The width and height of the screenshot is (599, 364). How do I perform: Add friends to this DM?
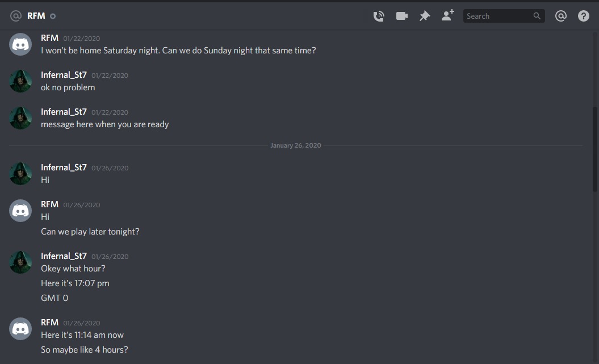(x=448, y=16)
